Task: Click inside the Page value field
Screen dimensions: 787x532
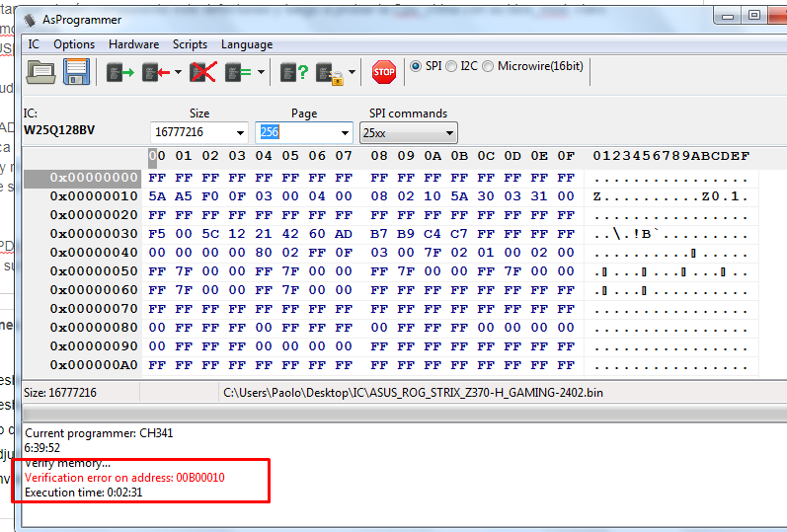Action: pyautogui.click(x=296, y=132)
